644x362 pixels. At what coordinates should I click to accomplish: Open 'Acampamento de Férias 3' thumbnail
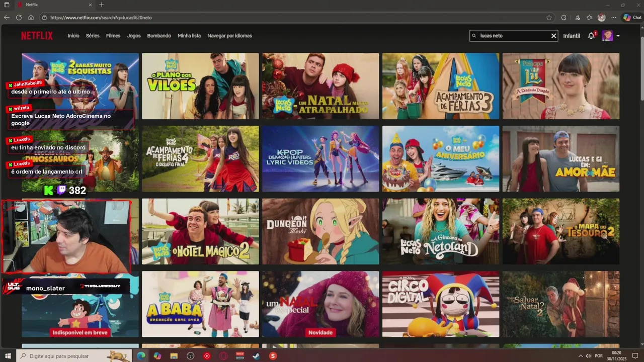441,86
